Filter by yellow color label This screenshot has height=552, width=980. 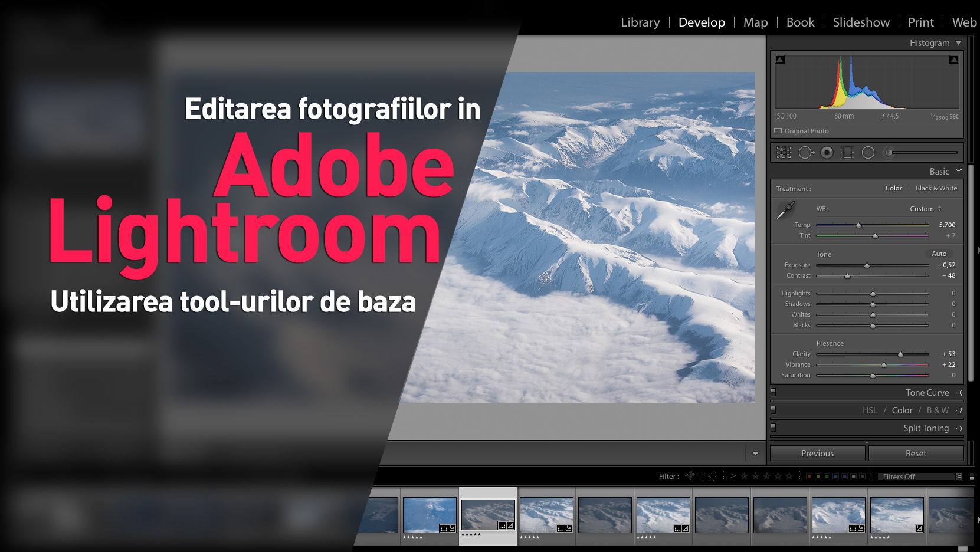[818, 476]
